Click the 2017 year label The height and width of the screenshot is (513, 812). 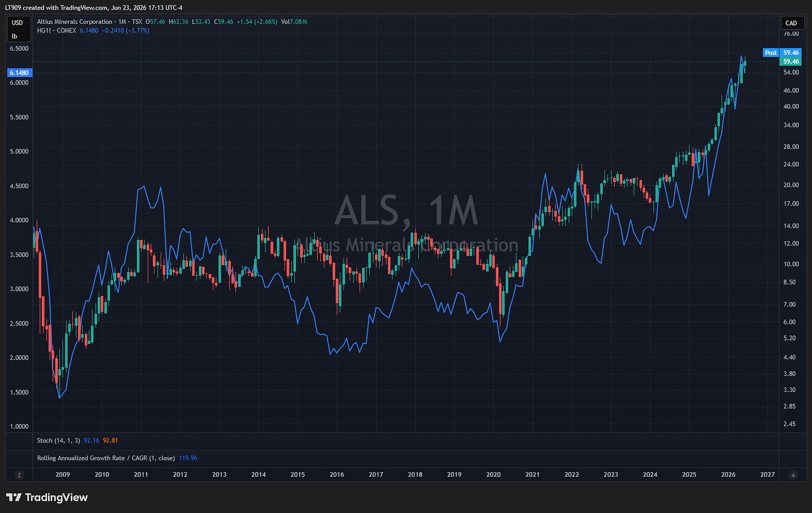376,474
